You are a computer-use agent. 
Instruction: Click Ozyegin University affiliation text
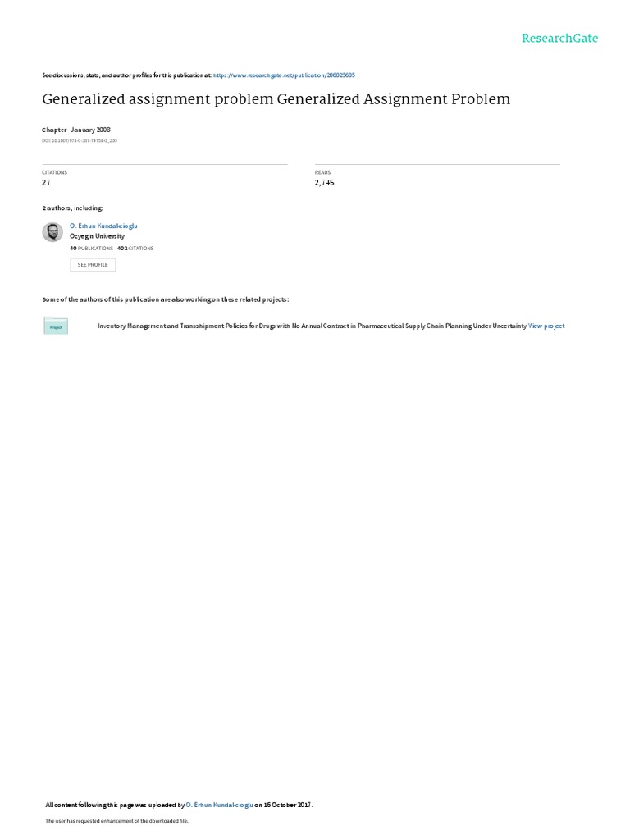pos(97,236)
